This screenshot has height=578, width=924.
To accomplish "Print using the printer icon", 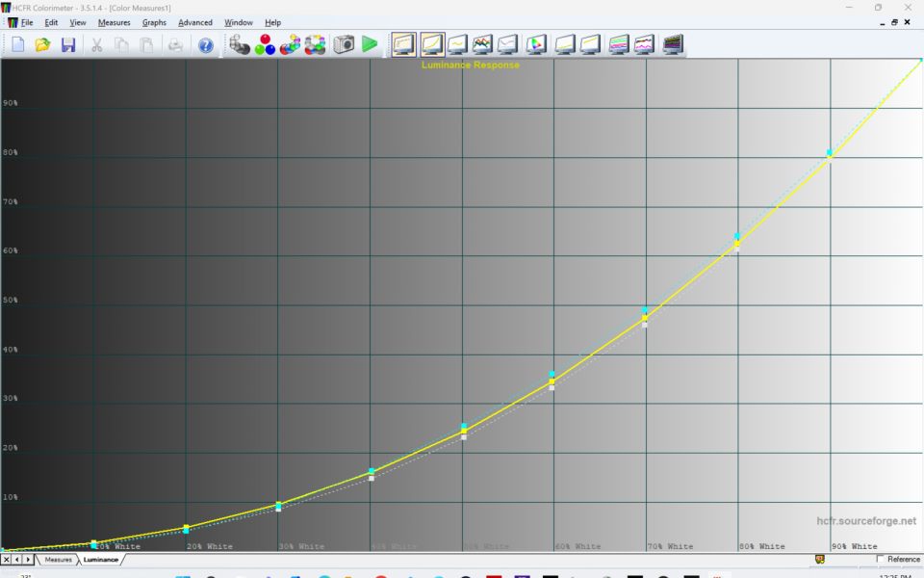I will tap(175, 45).
